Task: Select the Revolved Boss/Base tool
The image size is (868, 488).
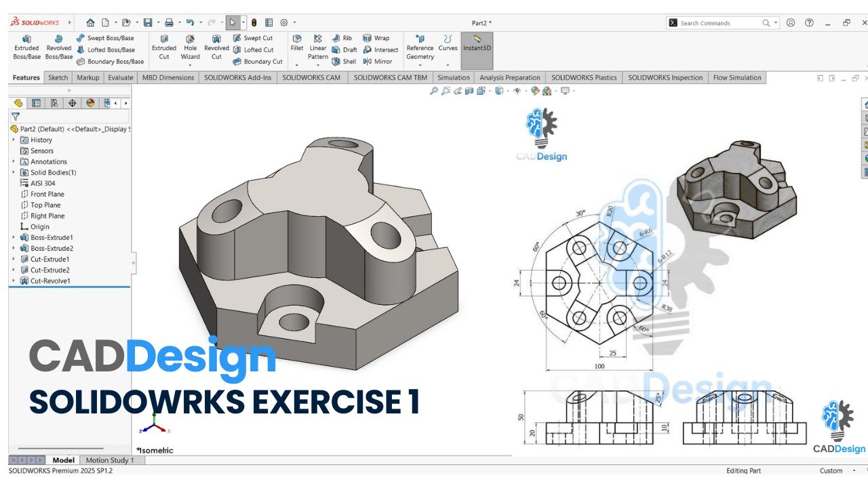Action: [x=59, y=47]
